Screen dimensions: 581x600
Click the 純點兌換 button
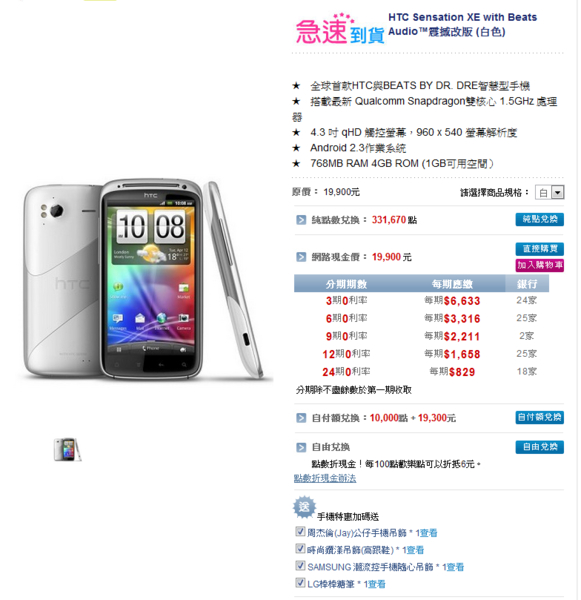pyautogui.click(x=539, y=219)
